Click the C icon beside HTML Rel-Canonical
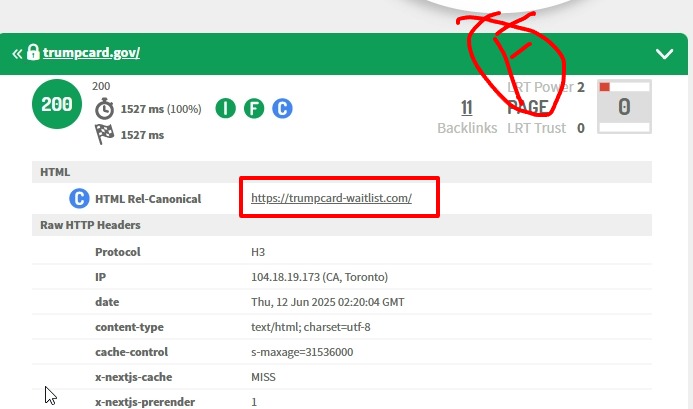693x409 pixels. 79,199
